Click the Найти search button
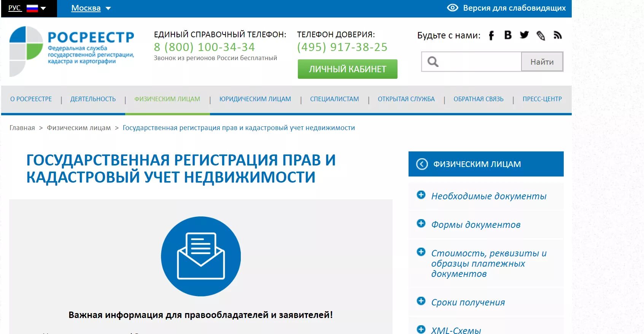 click(x=542, y=62)
